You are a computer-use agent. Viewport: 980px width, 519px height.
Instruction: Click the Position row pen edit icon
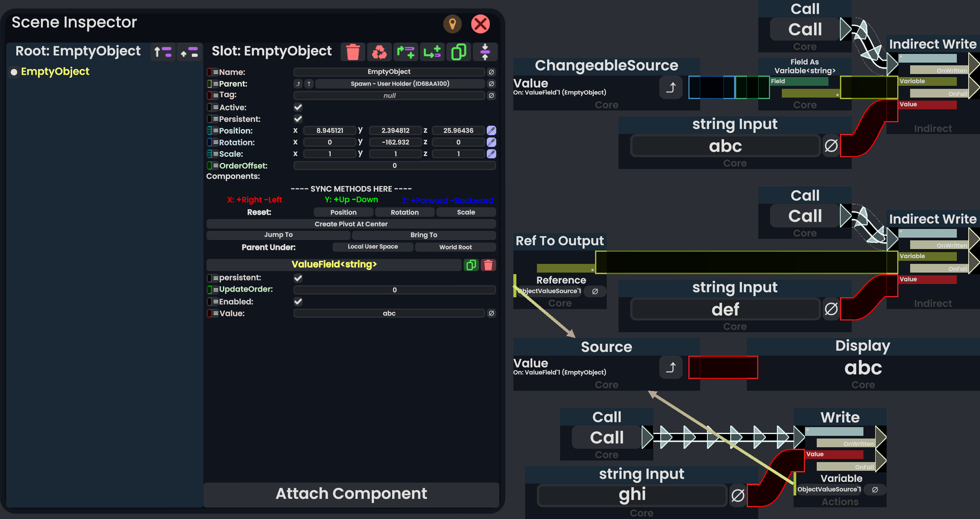click(491, 131)
